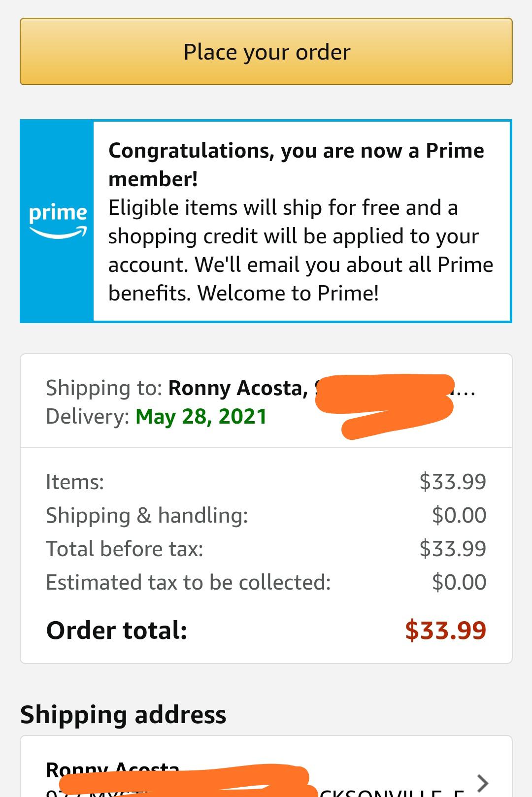532x797 pixels.
Task: Tap the Place your order button
Action: pos(266,52)
